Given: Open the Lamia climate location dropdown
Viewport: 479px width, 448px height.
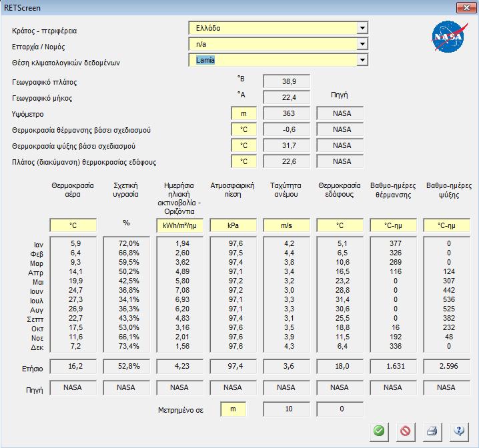Looking at the screenshot, I should pyautogui.click(x=362, y=60).
